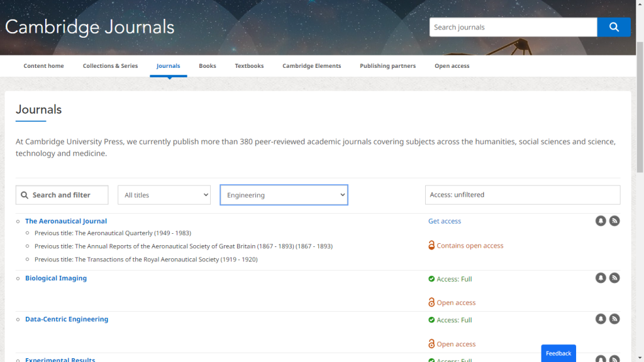Click Search journals input field
This screenshot has width=644, height=362.
(x=513, y=27)
